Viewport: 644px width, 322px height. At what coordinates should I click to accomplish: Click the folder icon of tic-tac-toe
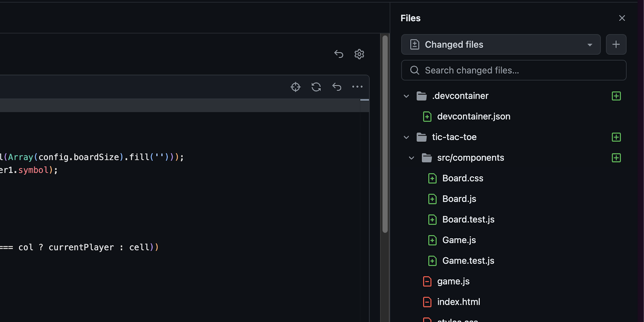coord(421,137)
